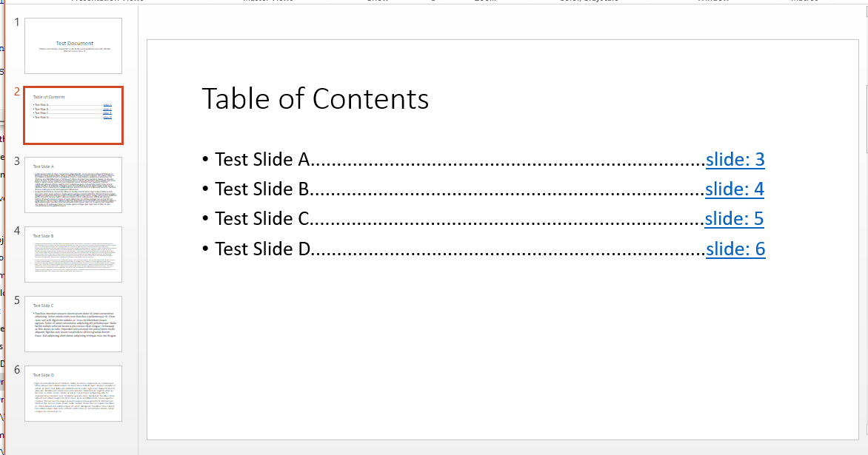Select the Table of Contents title text
Screen dimensions: 868x455
(315, 98)
